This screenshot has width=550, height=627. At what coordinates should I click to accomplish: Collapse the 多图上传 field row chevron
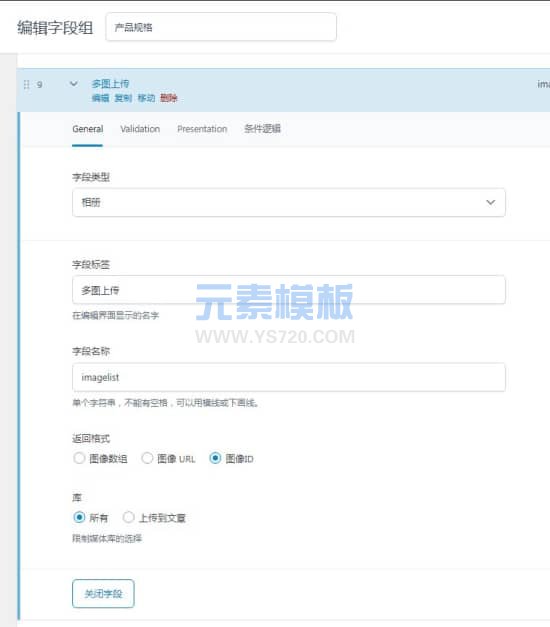pyautogui.click(x=74, y=84)
